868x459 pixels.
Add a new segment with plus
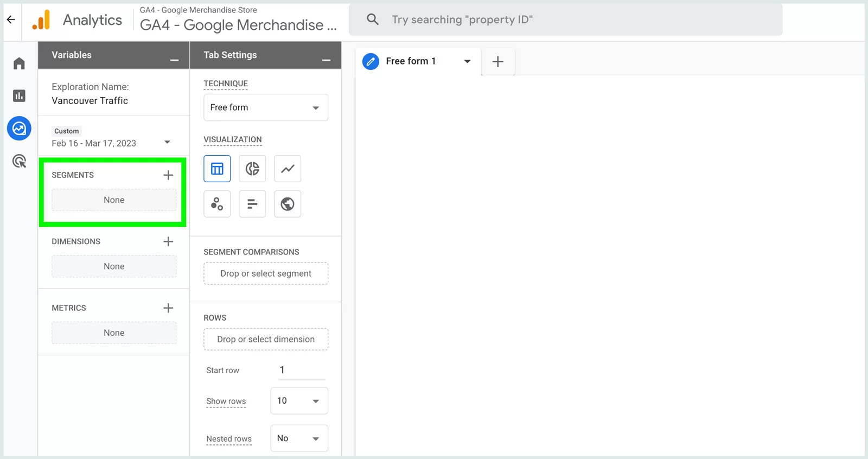(x=168, y=175)
